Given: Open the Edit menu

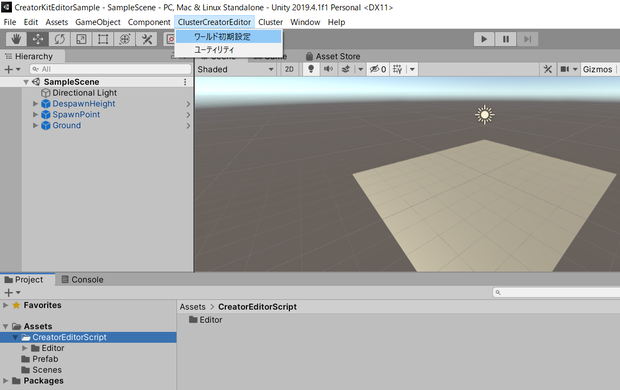Looking at the screenshot, I should pos(31,22).
